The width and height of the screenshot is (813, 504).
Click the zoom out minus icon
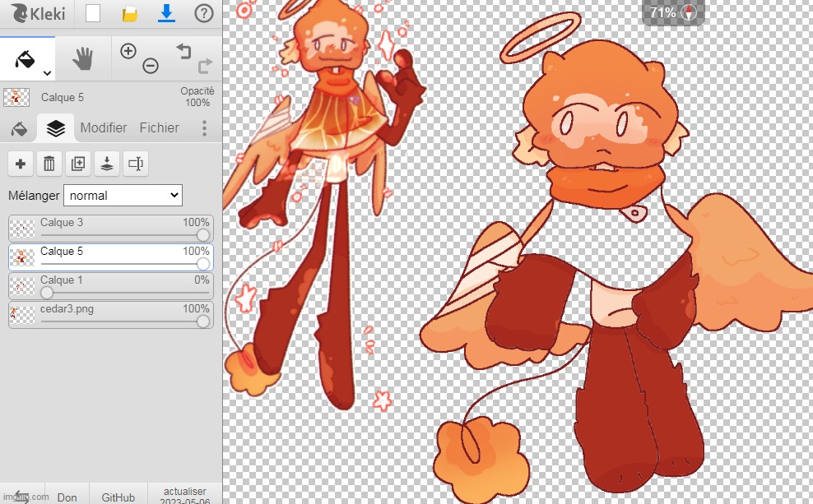point(150,66)
